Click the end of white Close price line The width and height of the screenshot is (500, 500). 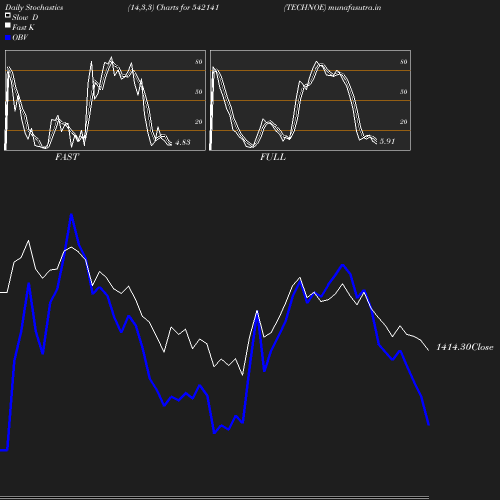(429, 350)
